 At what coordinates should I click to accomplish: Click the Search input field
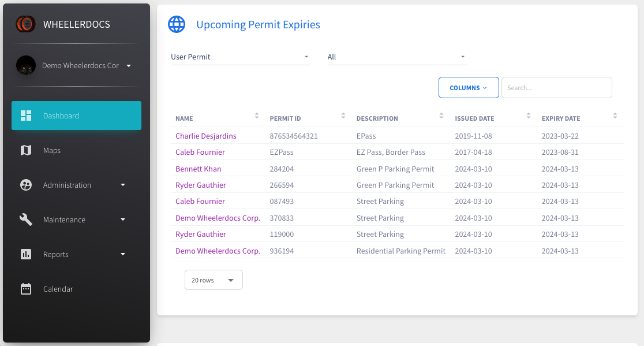click(x=556, y=88)
